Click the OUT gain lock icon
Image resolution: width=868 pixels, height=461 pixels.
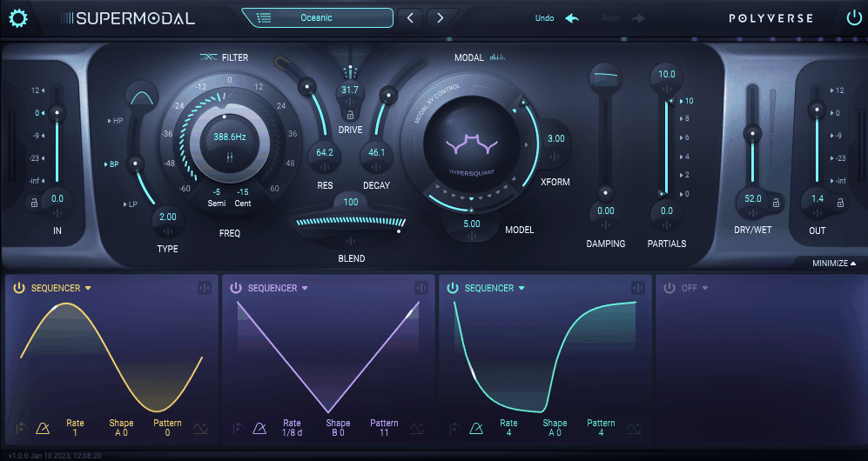[840, 204]
